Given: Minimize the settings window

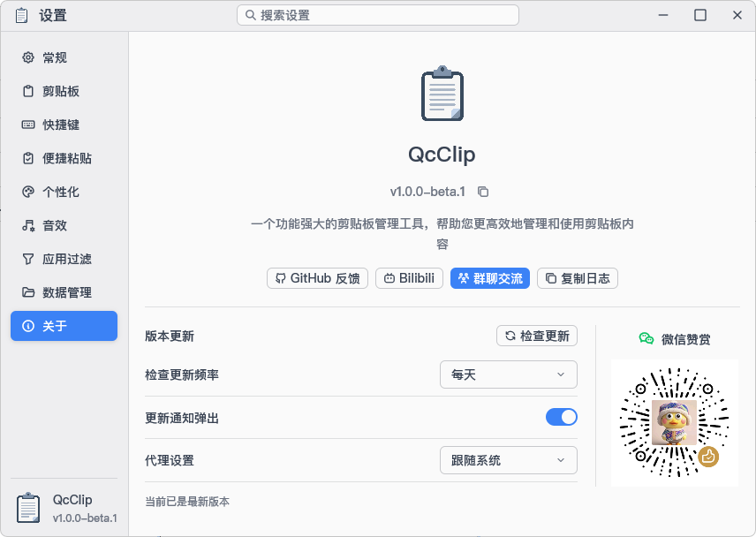Looking at the screenshot, I should tap(663, 15).
